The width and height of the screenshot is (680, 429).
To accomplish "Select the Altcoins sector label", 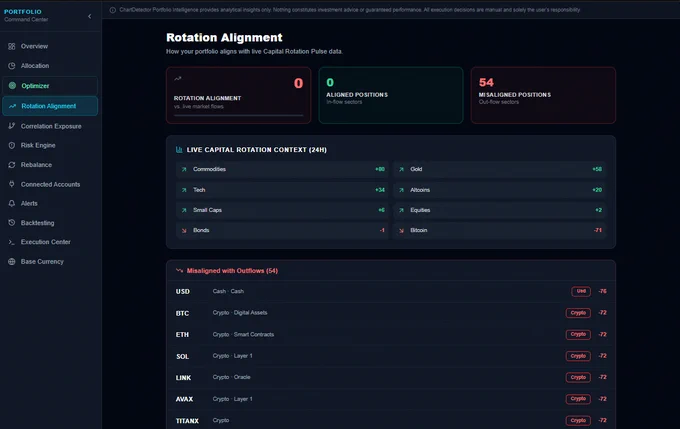I will click(x=420, y=190).
